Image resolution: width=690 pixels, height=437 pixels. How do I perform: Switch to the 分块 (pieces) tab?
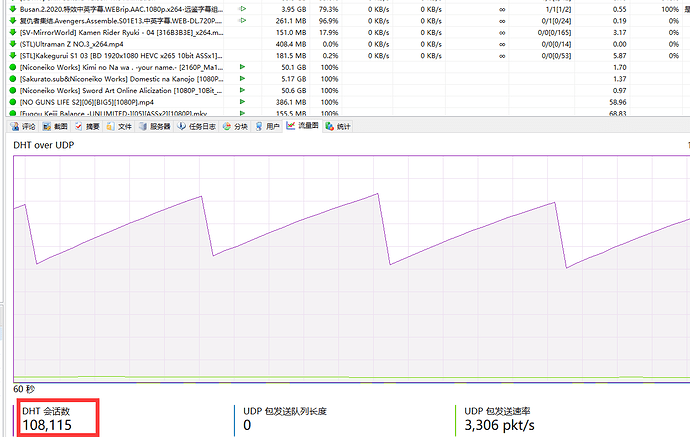(x=235, y=126)
